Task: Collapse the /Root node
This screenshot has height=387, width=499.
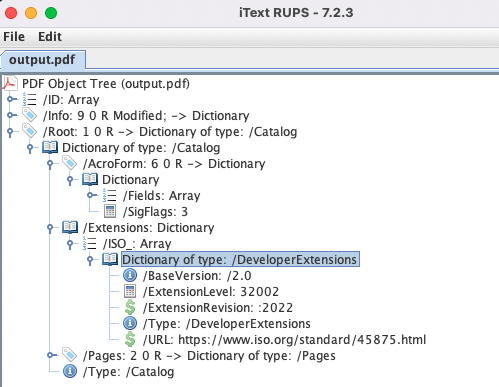Action: coord(10,132)
